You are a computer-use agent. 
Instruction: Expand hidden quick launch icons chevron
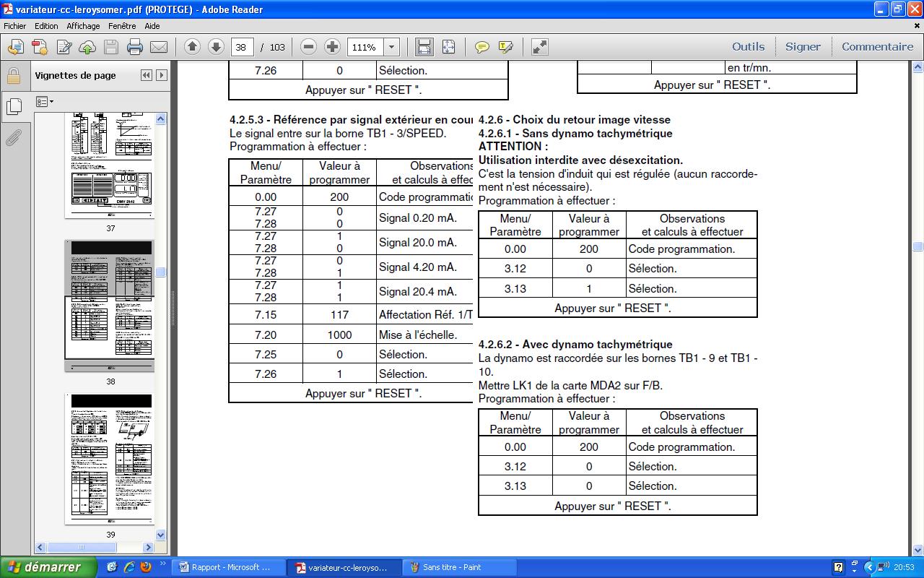[162, 564]
